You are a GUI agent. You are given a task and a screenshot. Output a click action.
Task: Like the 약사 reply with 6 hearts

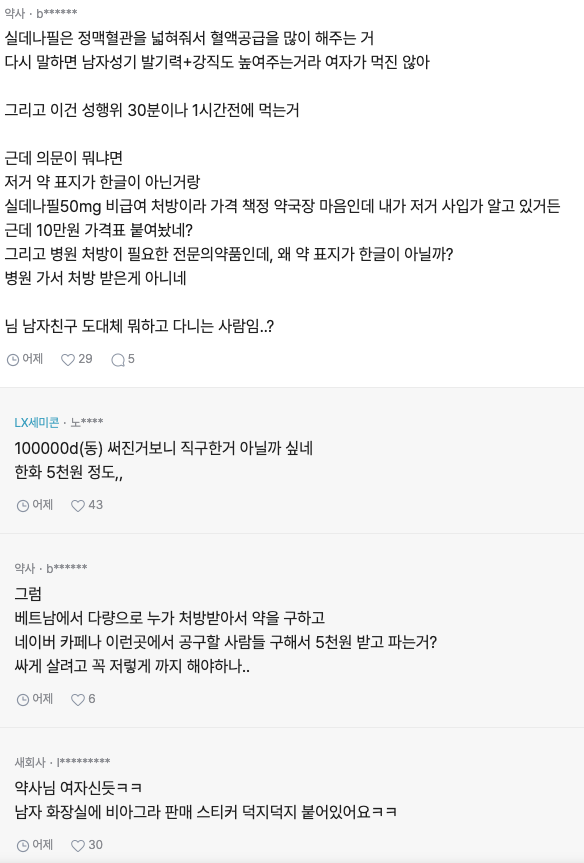point(78,699)
